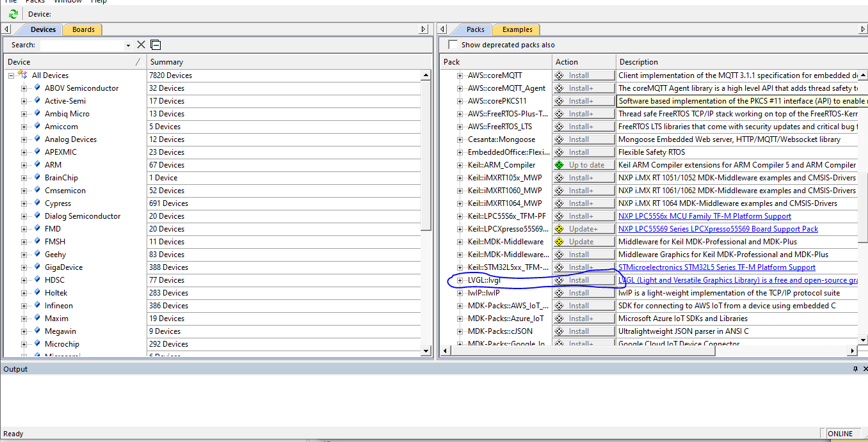Open STMicroelectronics STM32L5 Series TF-M link

(717, 267)
